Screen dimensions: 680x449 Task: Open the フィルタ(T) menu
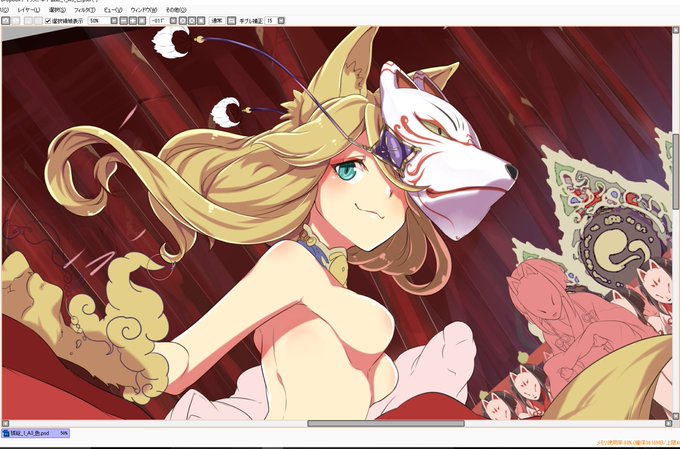coord(85,10)
